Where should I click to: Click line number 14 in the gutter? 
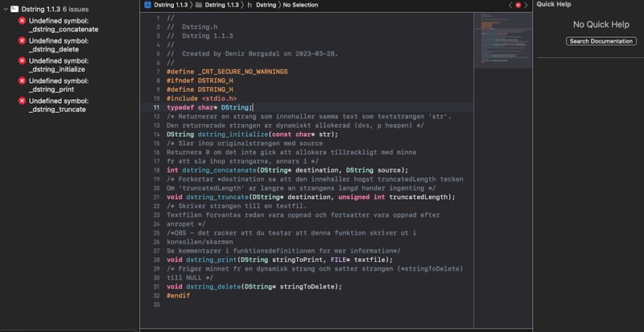(155, 135)
